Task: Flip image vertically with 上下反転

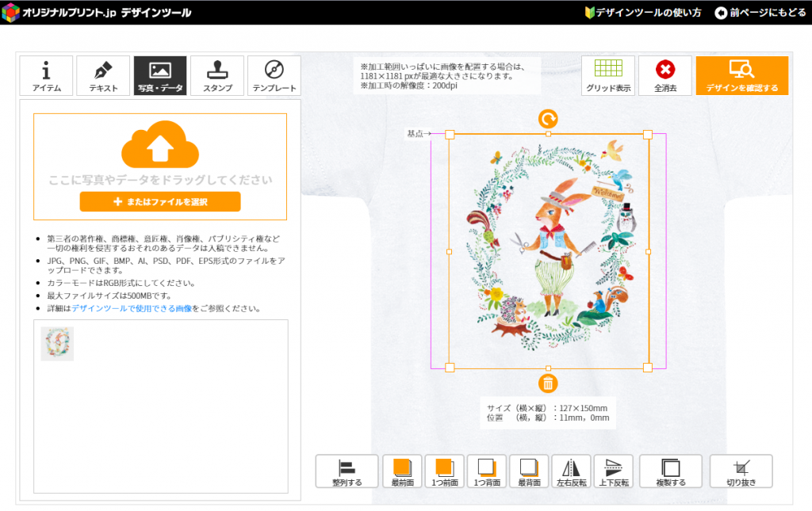Action: pos(614,471)
